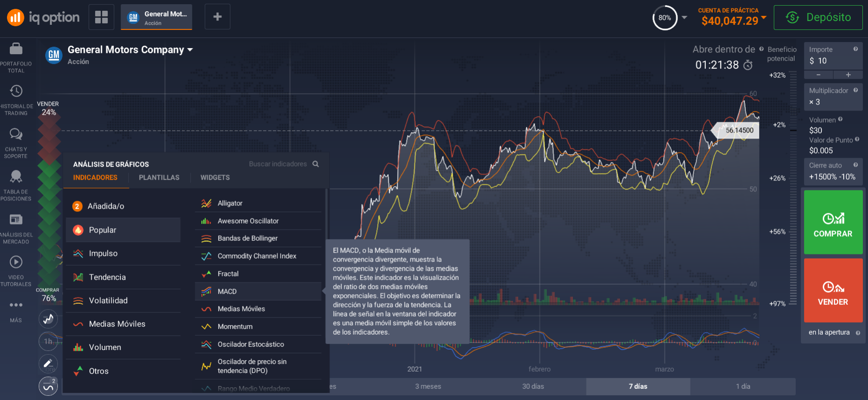This screenshot has width=868, height=400.
Task: Add the Momentum indicator
Action: 258,326
